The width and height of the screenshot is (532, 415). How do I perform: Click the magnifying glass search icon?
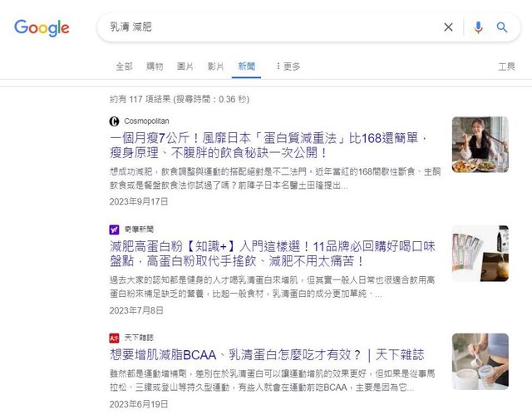coord(502,27)
